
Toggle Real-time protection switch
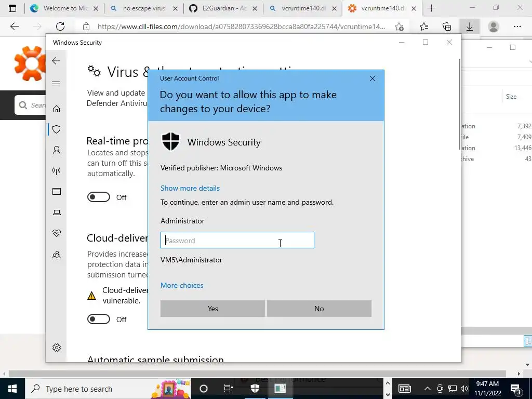pyautogui.click(x=98, y=197)
